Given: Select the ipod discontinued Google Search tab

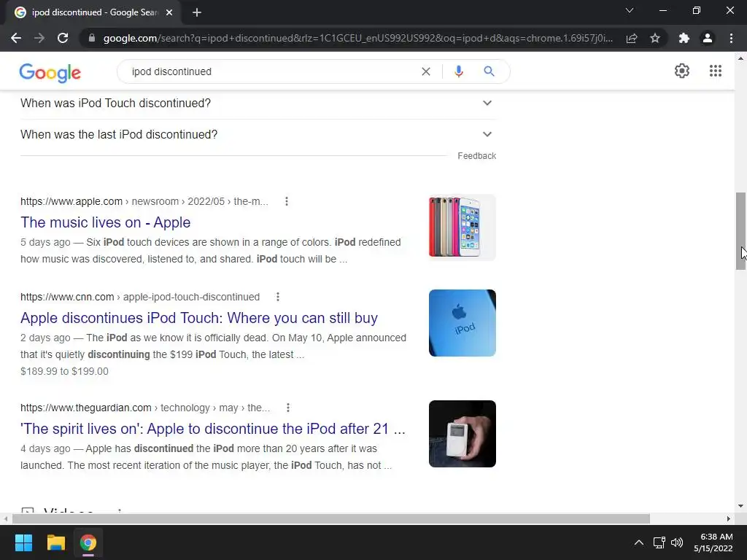Looking at the screenshot, I should click(x=93, y=12).
